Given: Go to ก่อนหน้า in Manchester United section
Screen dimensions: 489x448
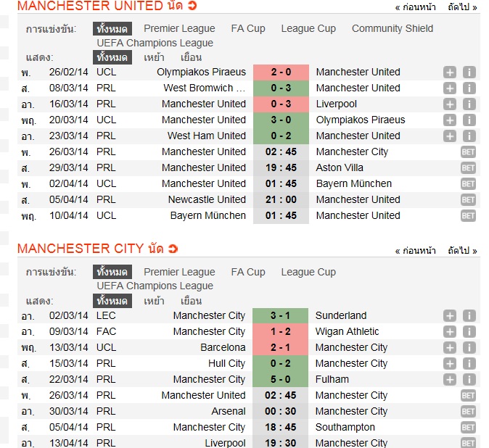Looking at the screenshot, I should [416, 7].
